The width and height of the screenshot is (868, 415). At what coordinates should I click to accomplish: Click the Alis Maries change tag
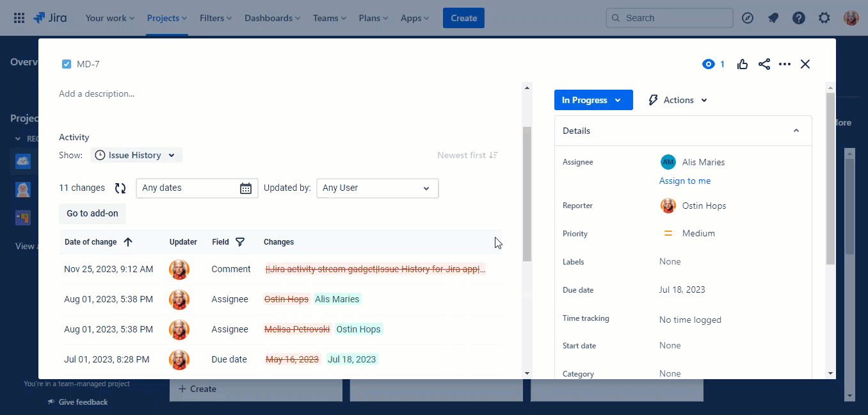(337, 299)
